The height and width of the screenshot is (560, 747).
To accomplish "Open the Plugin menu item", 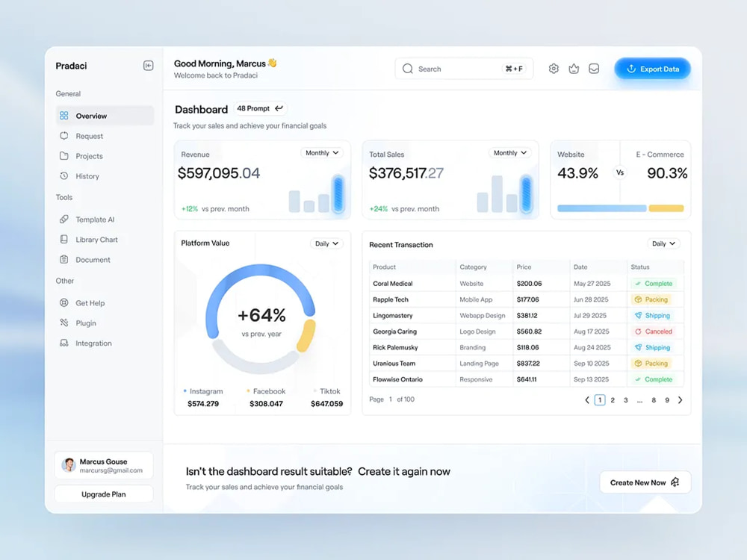I will [105, 323].
